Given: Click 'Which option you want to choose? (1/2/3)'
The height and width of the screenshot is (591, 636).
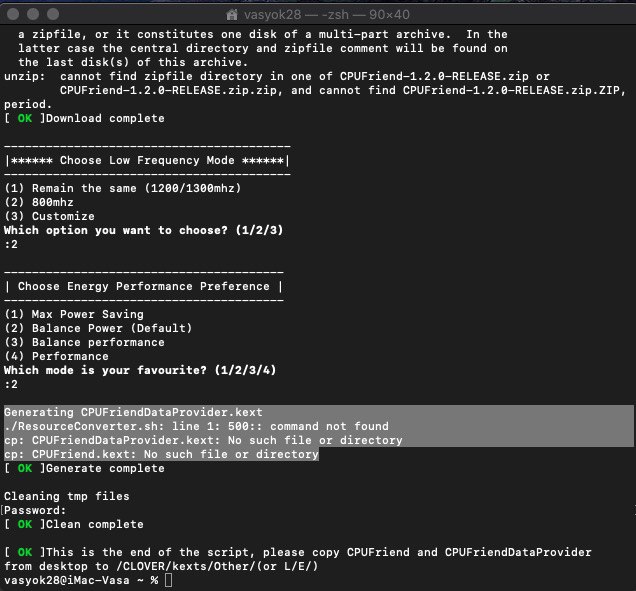Looking at the screenshot, I should tap(144, 230).
